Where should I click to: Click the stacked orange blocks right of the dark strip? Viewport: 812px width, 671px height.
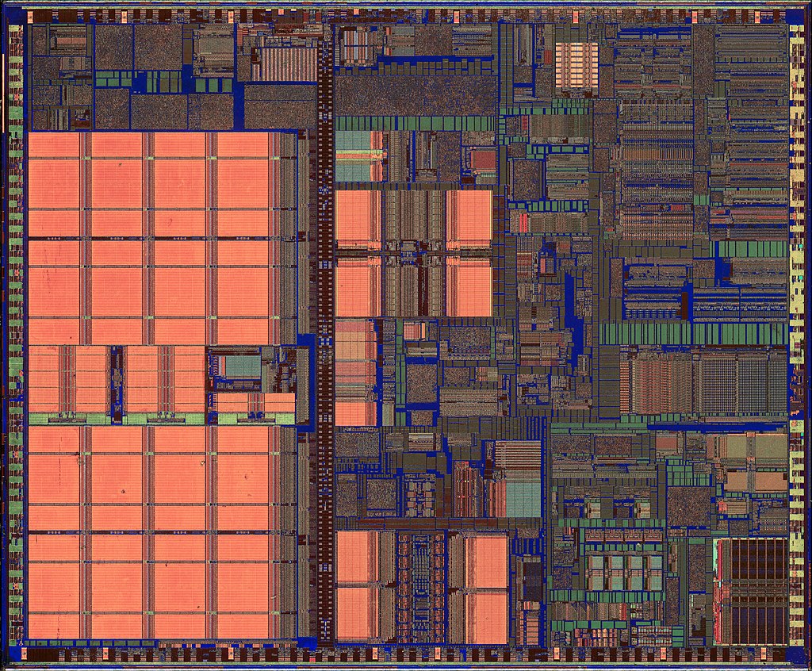coord(354,371)
